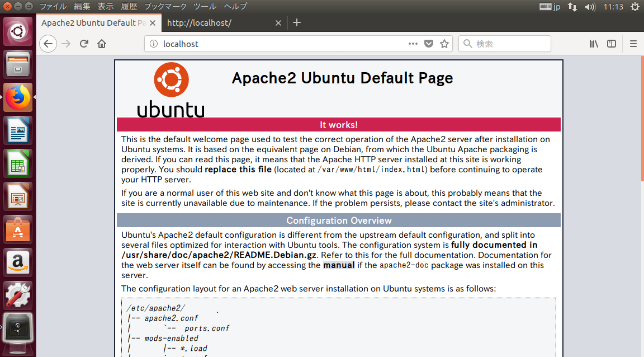Image resolution: width=644 pixels, height=357 pixels.
Task: Open the jp input source menu
Action: coord(549,6)
